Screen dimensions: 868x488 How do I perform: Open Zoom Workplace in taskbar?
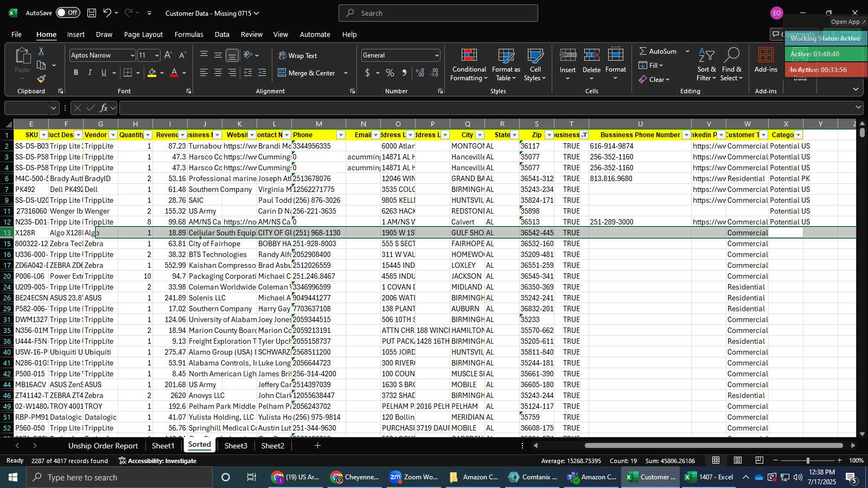[414, 477]
